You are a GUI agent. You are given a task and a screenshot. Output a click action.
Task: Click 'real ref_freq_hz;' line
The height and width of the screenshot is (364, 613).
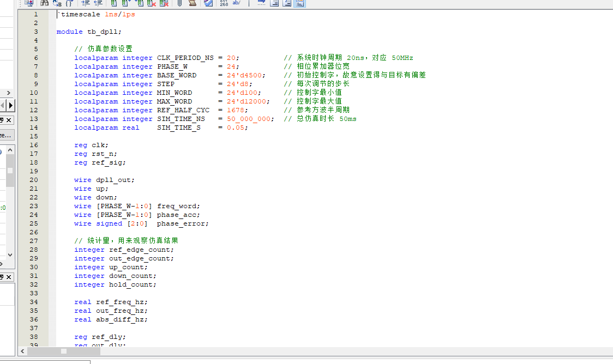pyautogui.click(x=111, y=302)
